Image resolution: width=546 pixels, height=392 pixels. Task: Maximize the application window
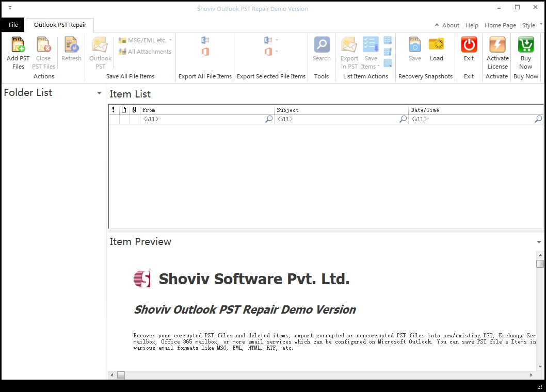click(x=518, y=7)
